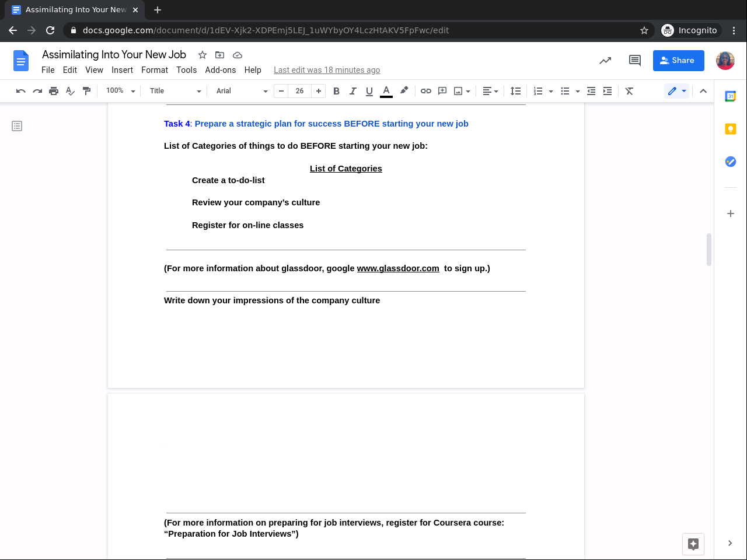Open the text color picker
747x560 pixels.
[386, 91]
